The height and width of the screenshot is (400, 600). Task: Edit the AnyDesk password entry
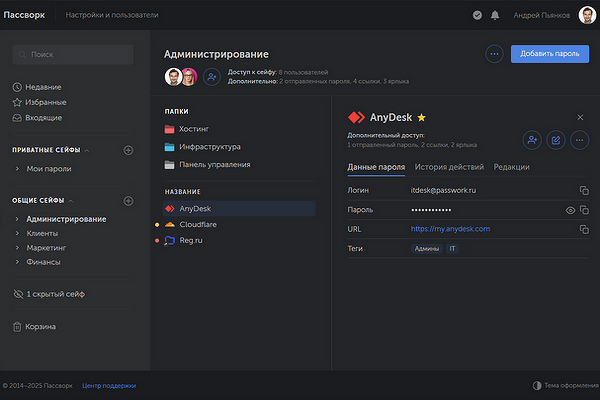pyautogui.click(x=556, y=140)
